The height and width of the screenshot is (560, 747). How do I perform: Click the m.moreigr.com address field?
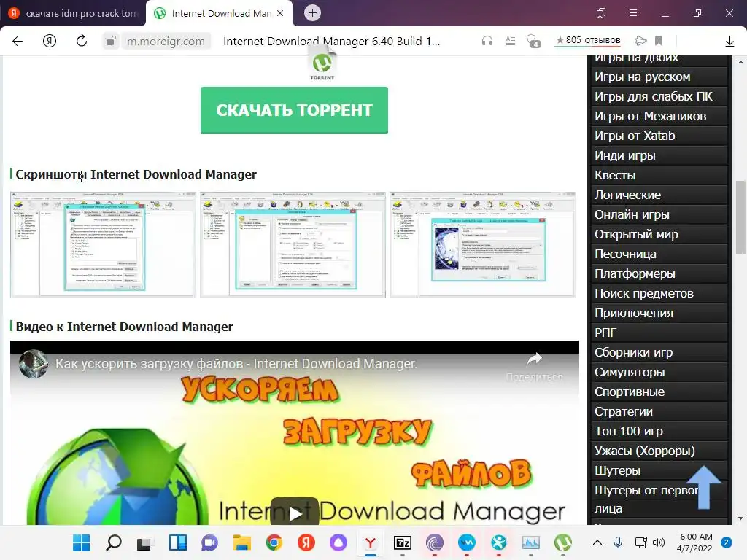tap(166, 42)
